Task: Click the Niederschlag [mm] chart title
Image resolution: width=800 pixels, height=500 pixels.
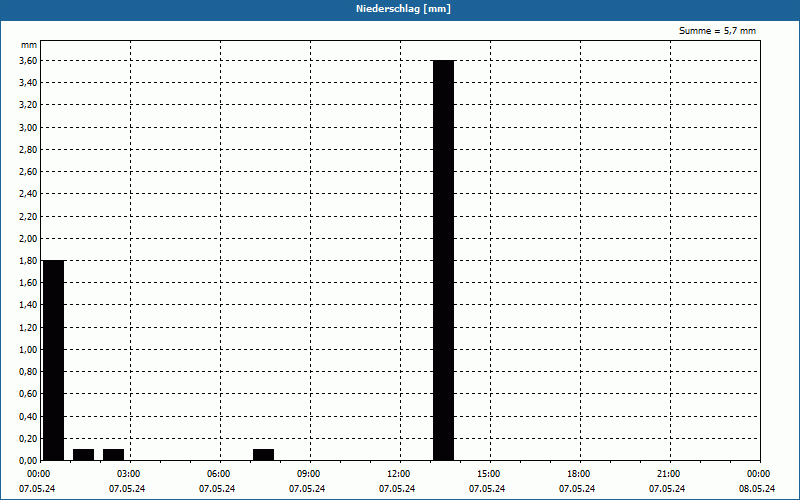Action: pos(403,9)
